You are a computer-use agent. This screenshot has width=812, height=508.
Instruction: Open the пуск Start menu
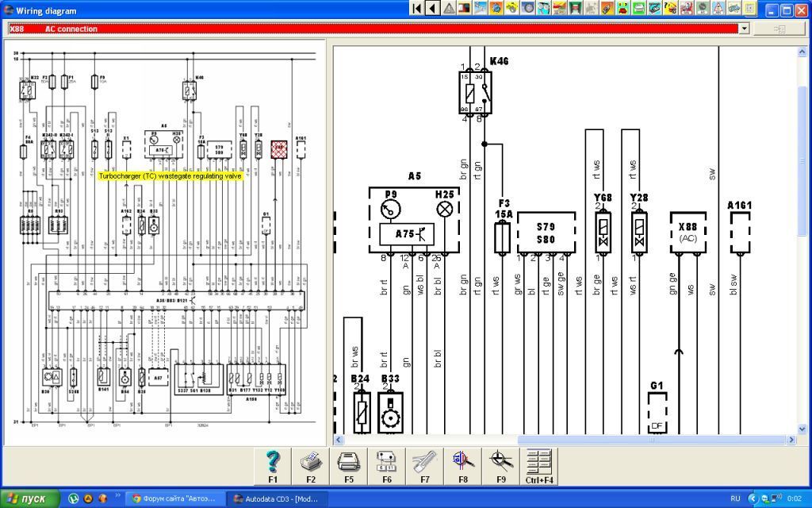pos(28,498)
